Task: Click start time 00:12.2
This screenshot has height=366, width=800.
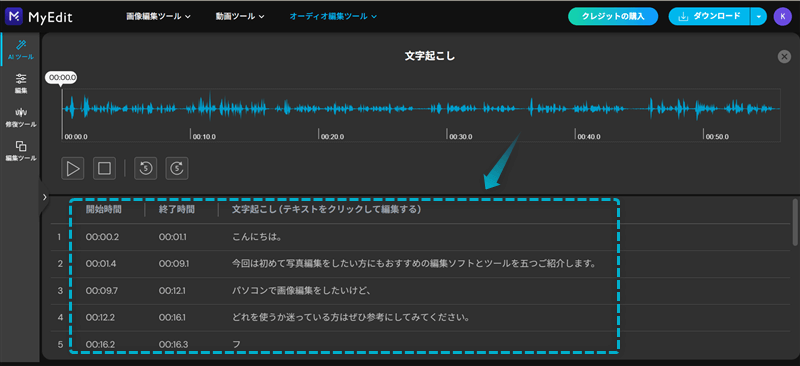Action: click(x=100, y=318)
